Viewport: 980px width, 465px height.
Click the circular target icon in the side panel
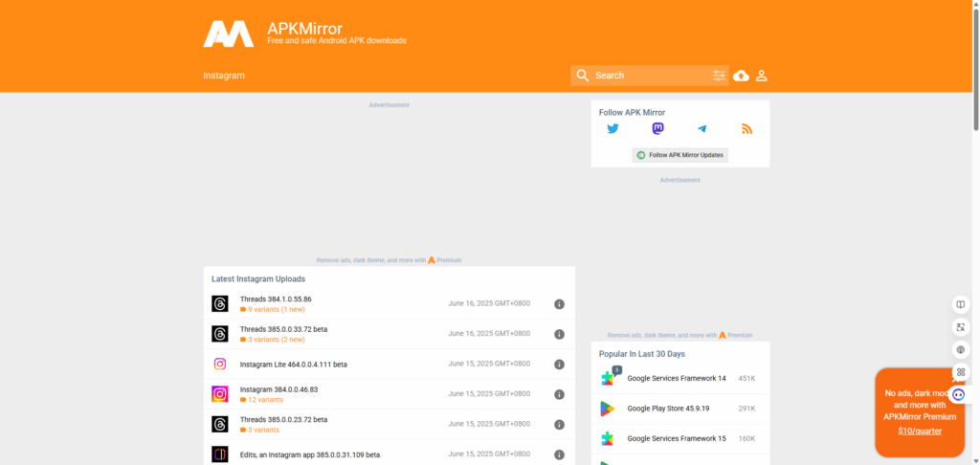[x=961, y=349]
